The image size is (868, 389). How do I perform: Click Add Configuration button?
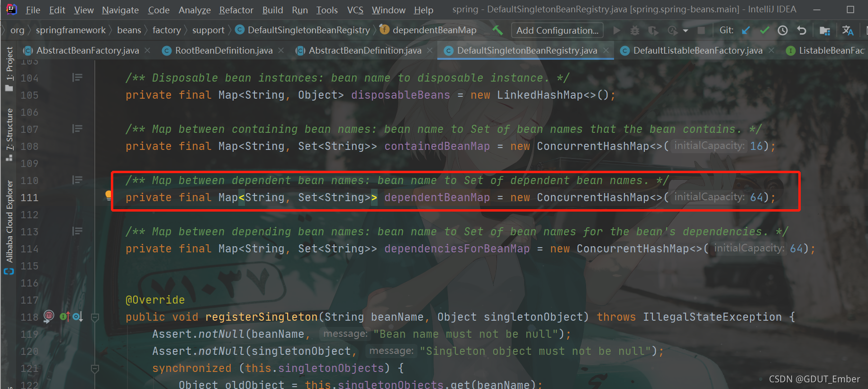pyautogui.click(x=557, y=30)
